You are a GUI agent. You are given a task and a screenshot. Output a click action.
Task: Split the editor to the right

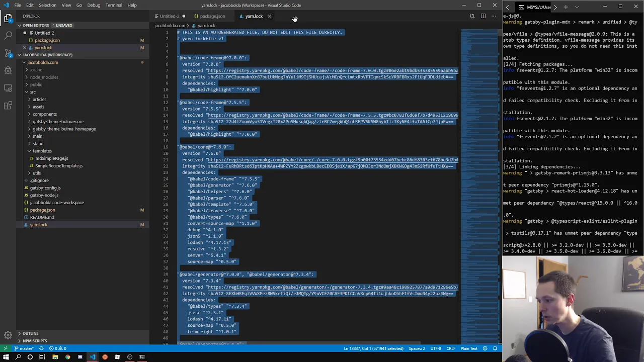pos(483,16)
